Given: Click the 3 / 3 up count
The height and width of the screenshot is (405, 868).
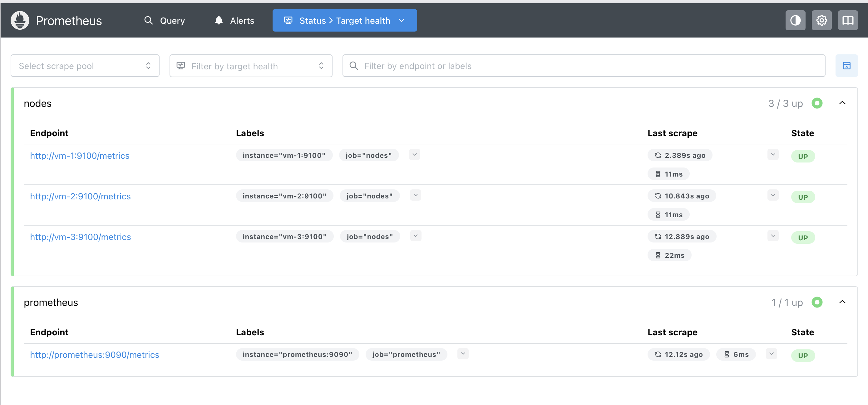Looking at the screenshot, I should (786, 103).
